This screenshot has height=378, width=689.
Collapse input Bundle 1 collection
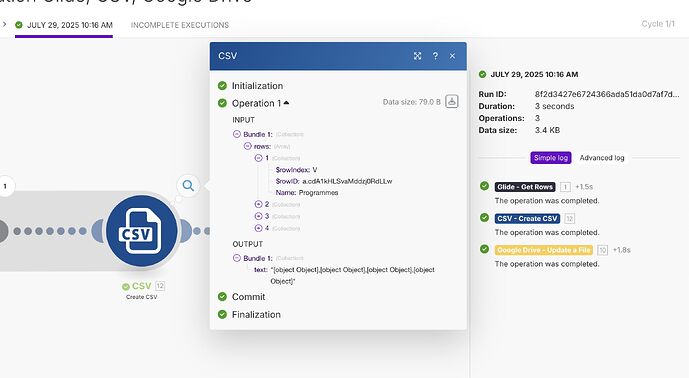tap(237, 134)
